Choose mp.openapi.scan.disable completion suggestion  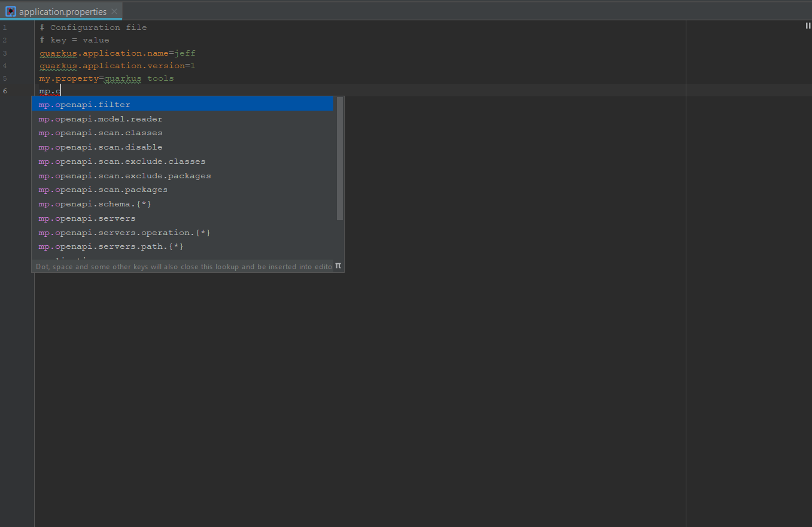(x=183, y=147)
